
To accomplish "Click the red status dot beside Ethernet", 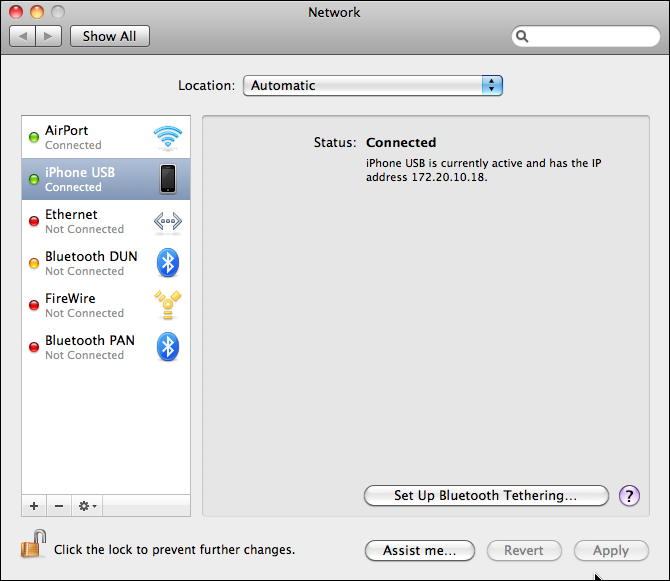I will pyautogui.click(x=34, y=221).
